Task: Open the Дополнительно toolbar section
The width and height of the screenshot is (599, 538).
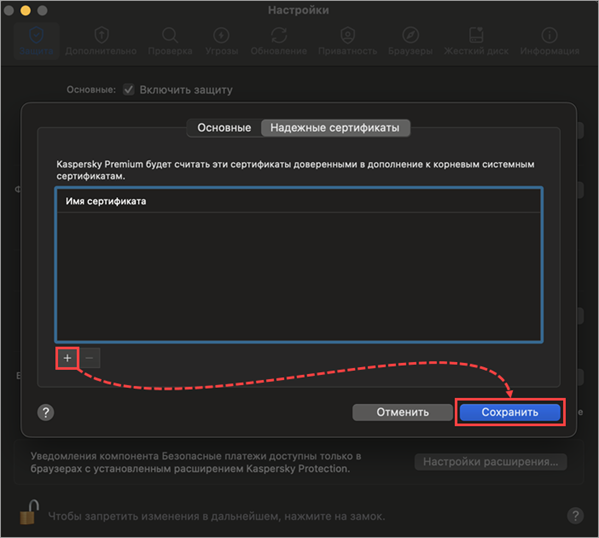Action: tap(101, 41)
